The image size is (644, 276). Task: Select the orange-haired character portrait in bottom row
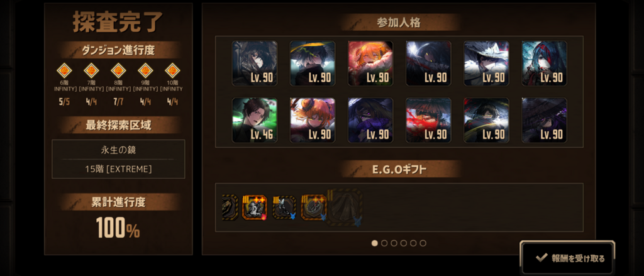click(313, 120)
